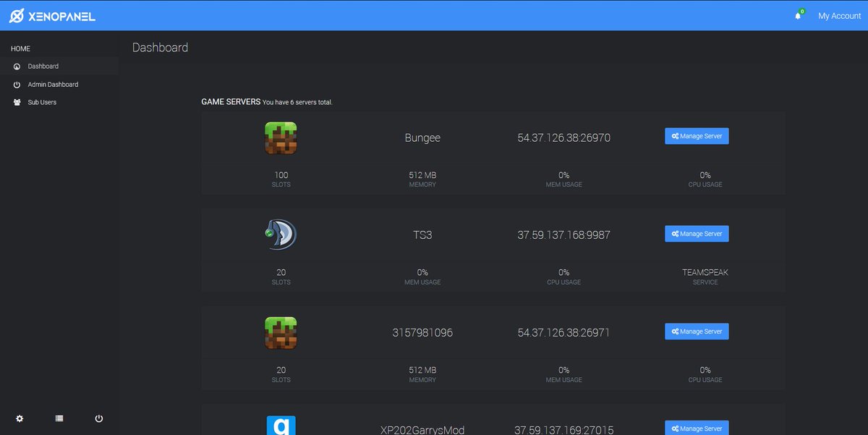This screenshot has width=868, height=435.
Task: Click the power icon at the sidebar bottom
Action: pos(99,418)
